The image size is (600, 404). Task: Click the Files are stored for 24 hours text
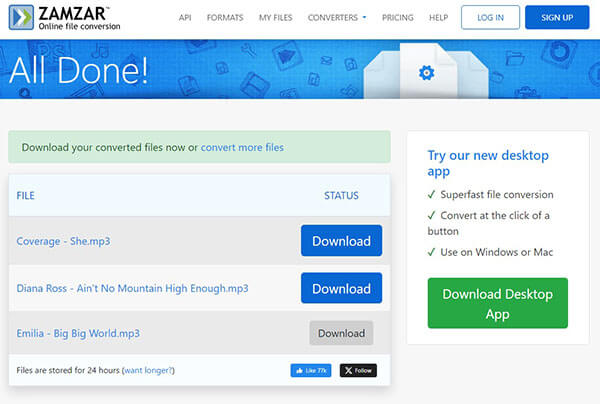(x=68, y=370)
